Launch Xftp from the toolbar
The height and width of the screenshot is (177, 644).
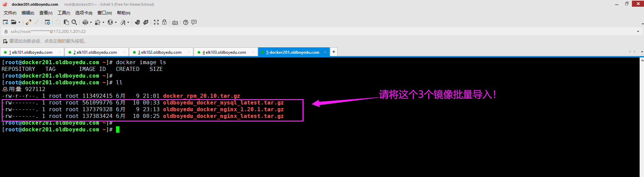pyautogui.click(x=146, y=22)
